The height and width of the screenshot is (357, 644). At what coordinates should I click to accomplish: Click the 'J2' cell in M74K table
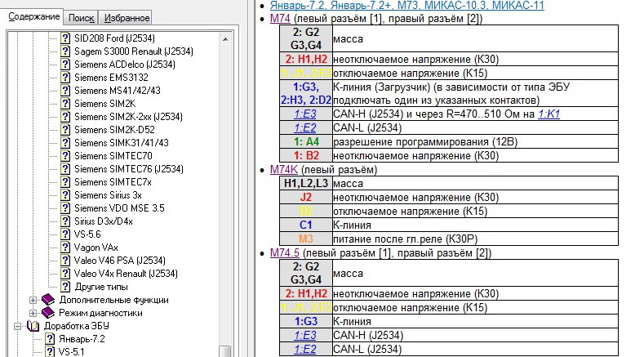click(306, 198)
